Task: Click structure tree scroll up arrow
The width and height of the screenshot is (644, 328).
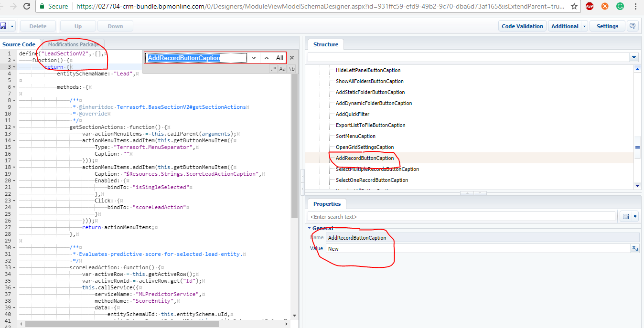Action: [637, 69]
